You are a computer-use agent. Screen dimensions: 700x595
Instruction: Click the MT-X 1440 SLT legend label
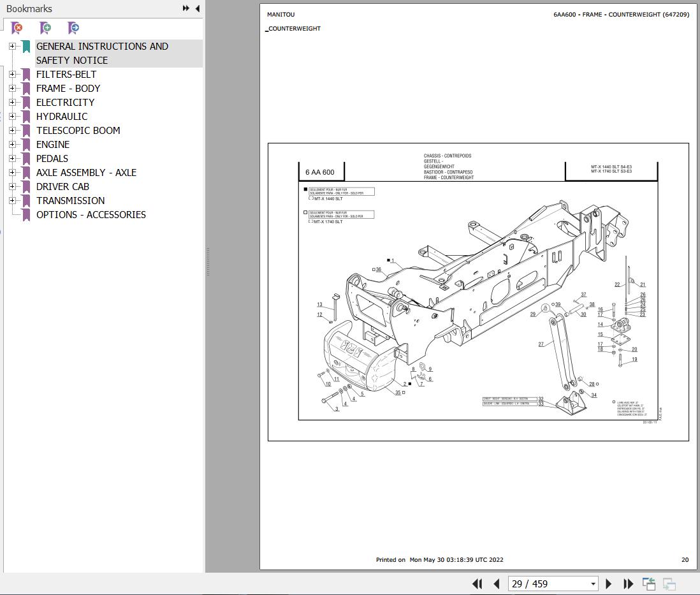[x=328, y=198]
